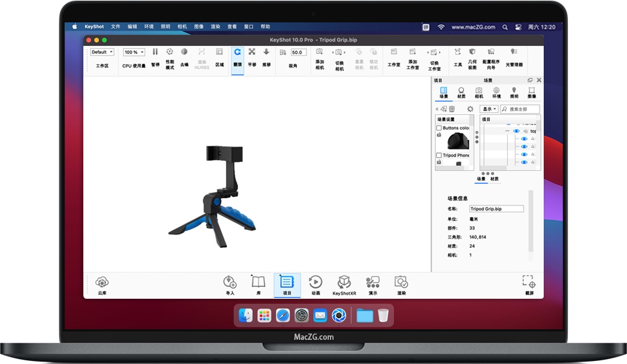Open the 云库 cloud library
Viewport: 627px width, 364px height.
click(x=102, y=284)
